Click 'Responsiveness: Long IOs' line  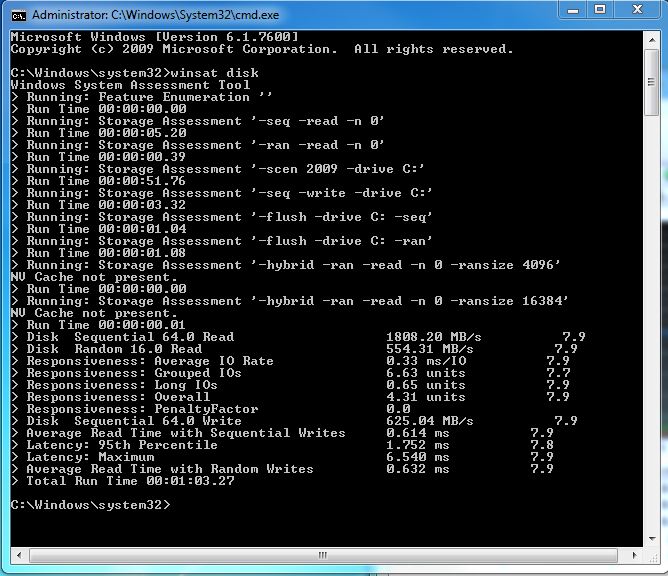pos(122,385)
